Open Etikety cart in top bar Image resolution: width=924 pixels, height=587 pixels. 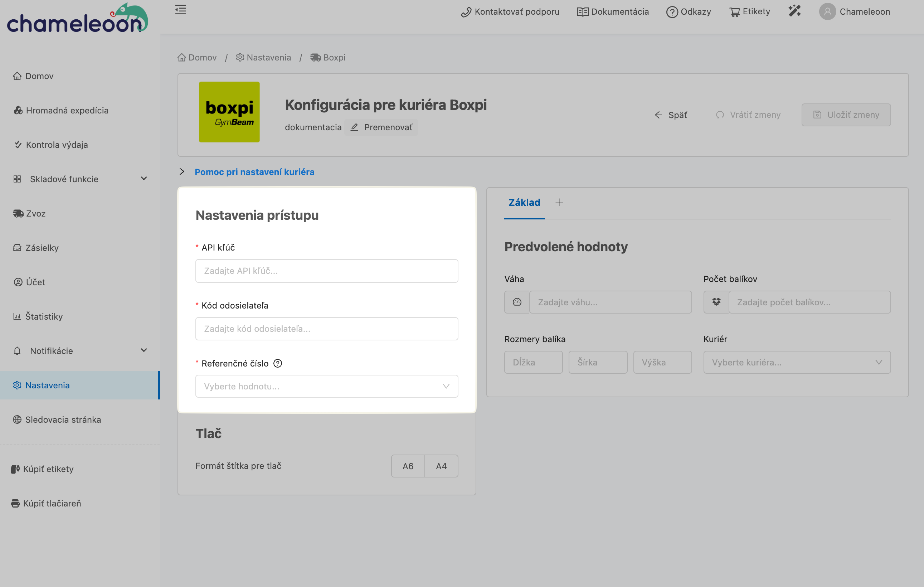(x=749, y=11)
